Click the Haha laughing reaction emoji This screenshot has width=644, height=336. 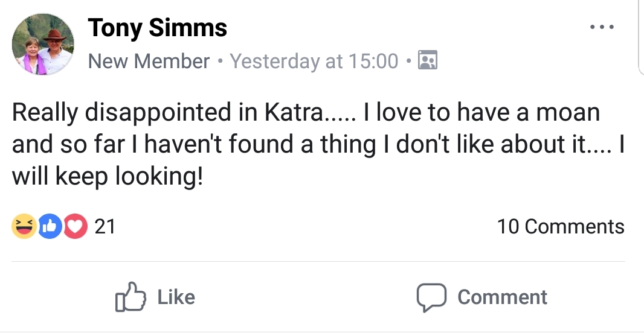(x=23, y=227)
